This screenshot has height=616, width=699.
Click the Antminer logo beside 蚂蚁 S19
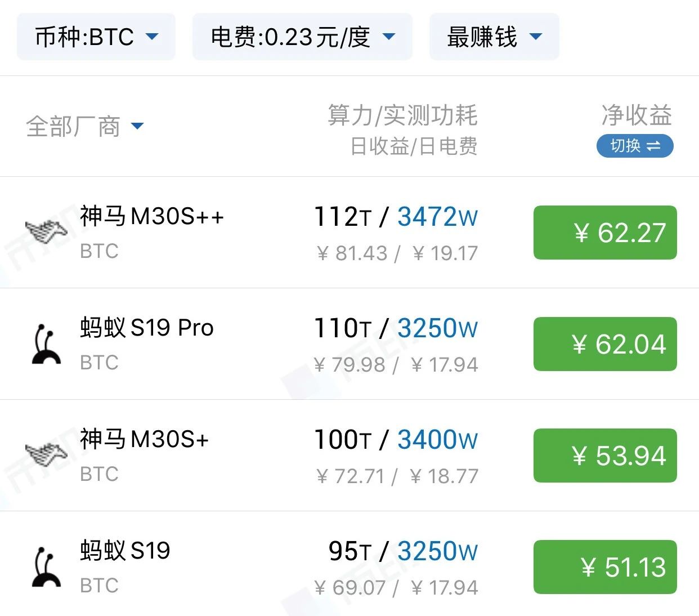coord(46,566)
